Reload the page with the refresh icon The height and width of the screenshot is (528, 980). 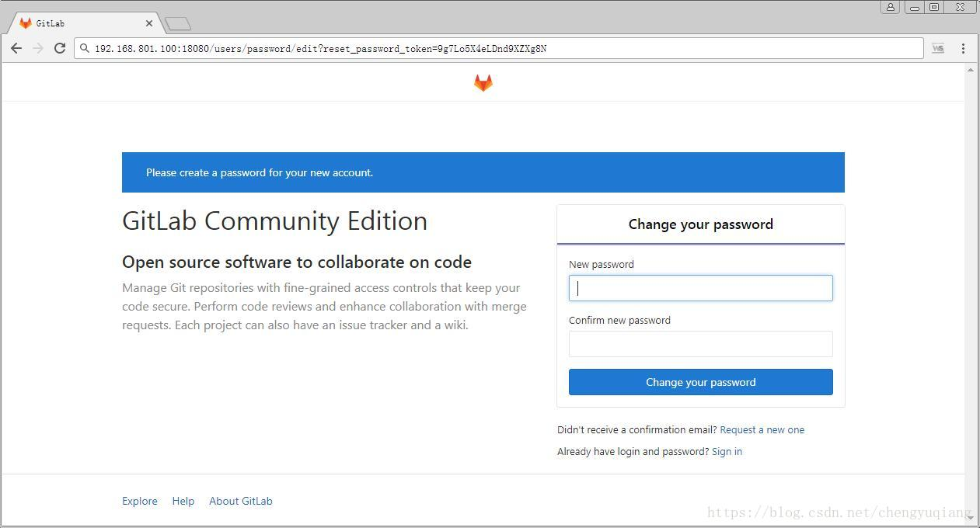pos(60,48)
